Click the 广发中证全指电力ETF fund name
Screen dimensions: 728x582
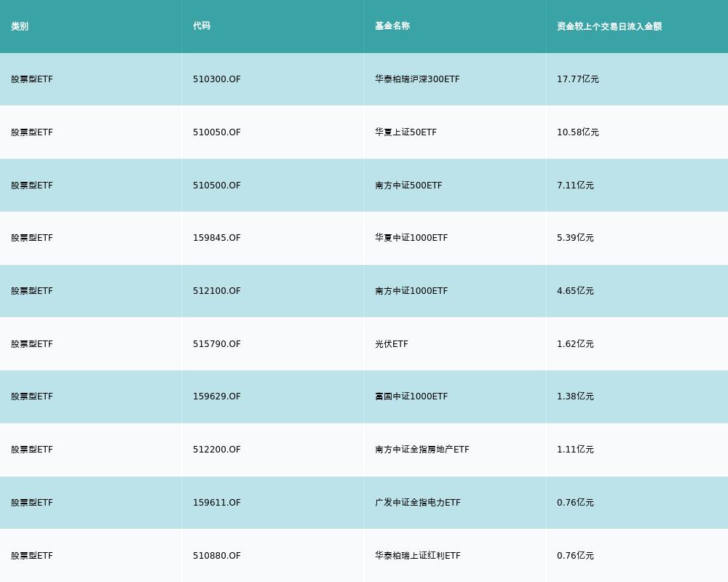tap(418, 502)
